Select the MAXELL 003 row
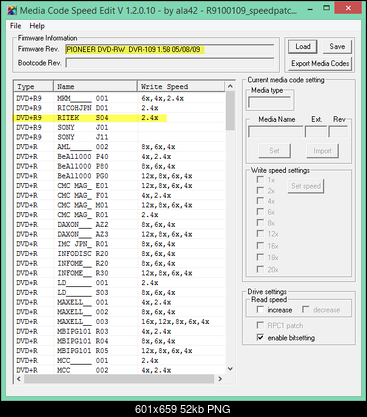 point(120,321)
